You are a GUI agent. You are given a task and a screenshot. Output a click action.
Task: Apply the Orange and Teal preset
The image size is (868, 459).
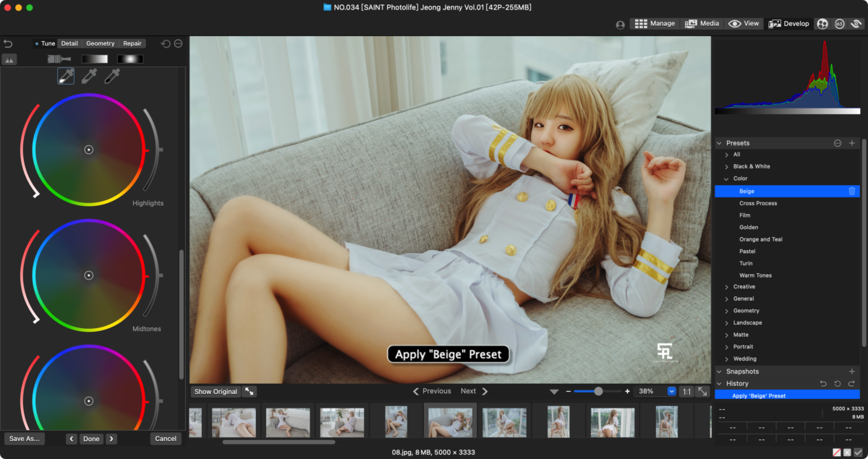[x=761, y=239]
